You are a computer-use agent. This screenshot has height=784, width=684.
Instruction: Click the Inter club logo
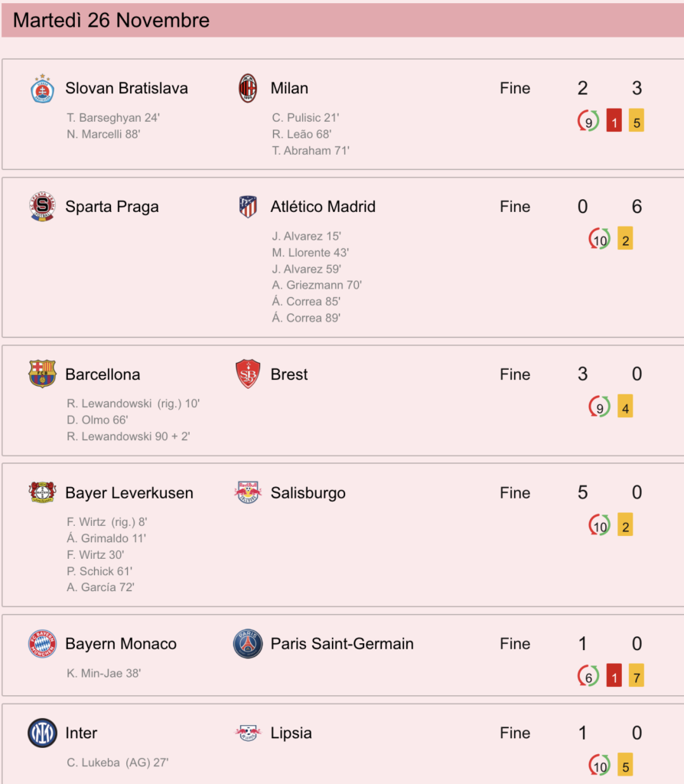[43, 733]
